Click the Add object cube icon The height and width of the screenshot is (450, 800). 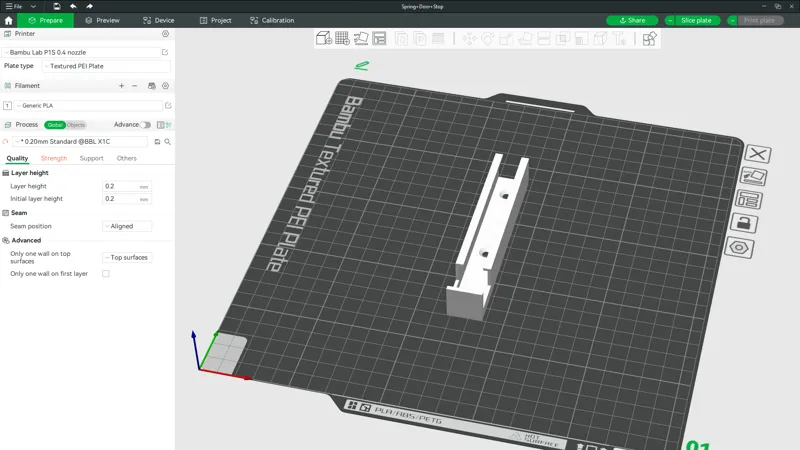324,38
